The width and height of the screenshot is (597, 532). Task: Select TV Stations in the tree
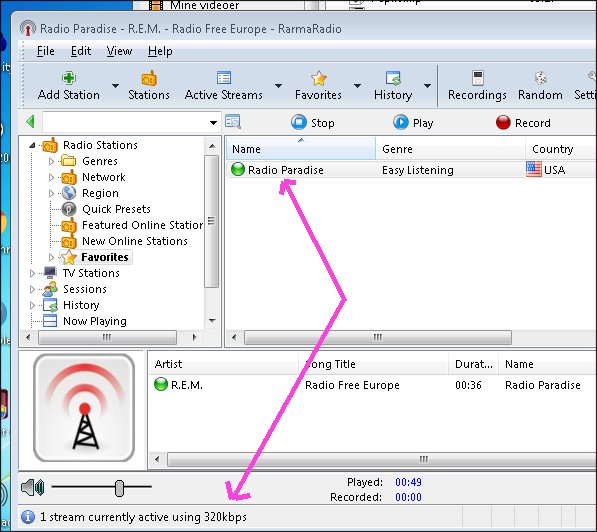[91, 273]
